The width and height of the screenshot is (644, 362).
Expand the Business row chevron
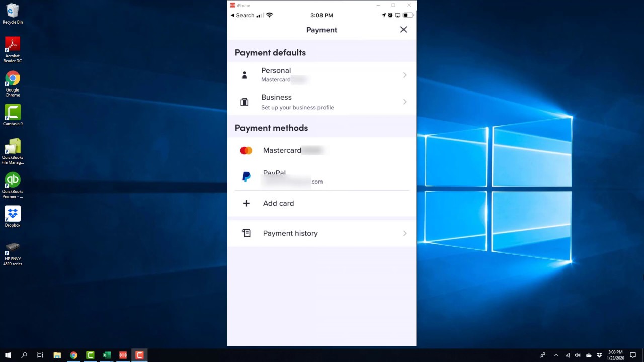point(405,102)
